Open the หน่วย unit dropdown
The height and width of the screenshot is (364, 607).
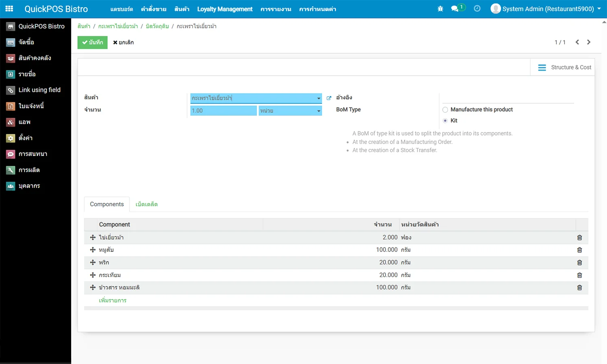(318, 111)
